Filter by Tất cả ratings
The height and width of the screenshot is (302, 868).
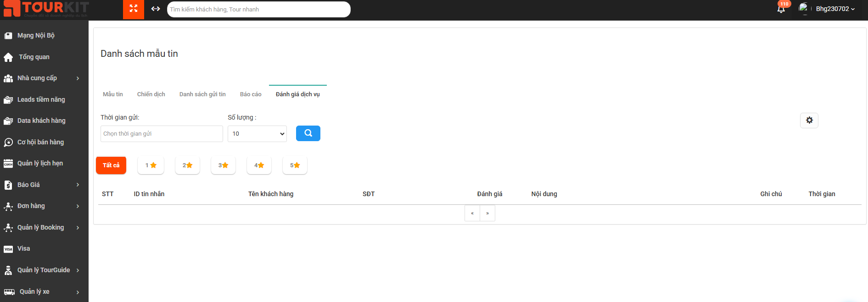click(x=111, y=165)
